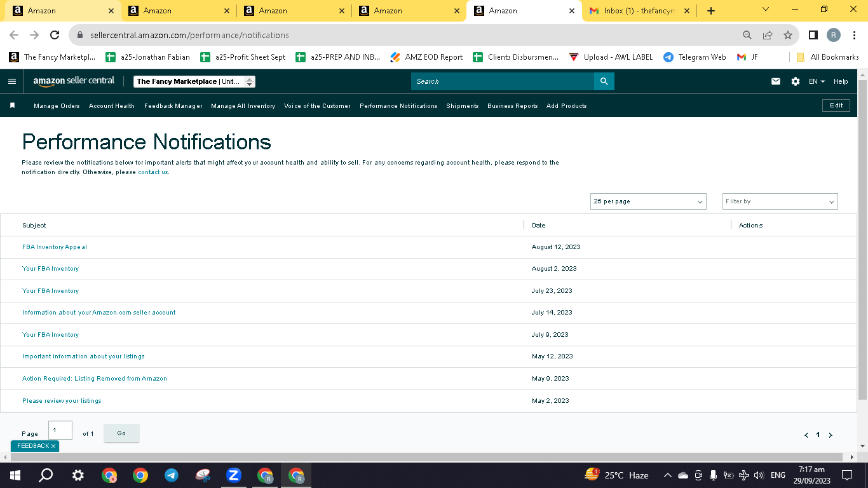Open browser zoom magnifier icon in address bar
Viewport: 868px width, 488px height.
747,35
